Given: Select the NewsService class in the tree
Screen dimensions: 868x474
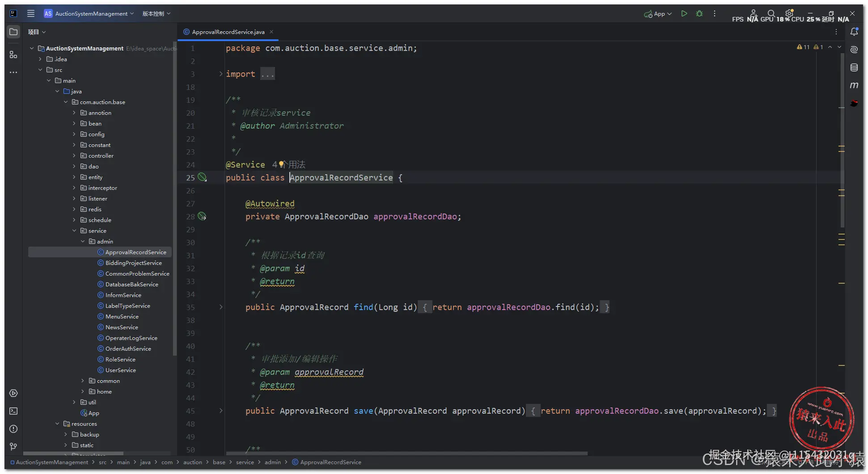Looking at the screenshot, I should tap(121, 327).
